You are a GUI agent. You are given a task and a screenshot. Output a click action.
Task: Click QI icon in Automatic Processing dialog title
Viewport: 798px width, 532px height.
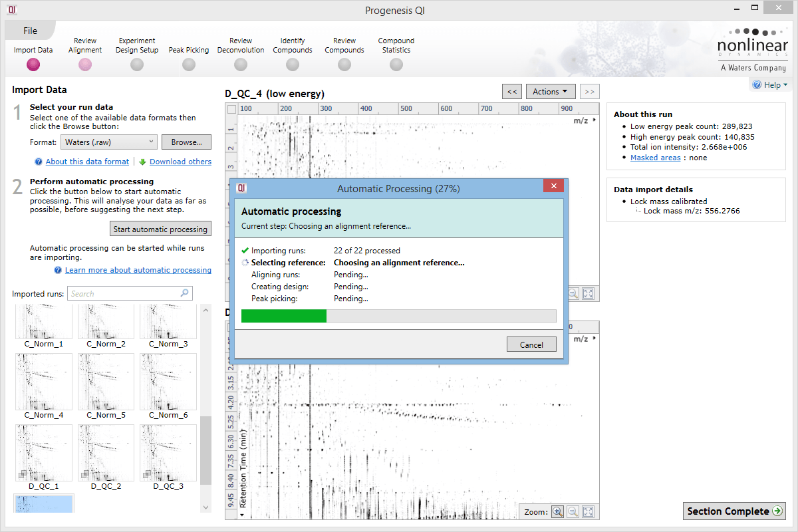[242, 188]
